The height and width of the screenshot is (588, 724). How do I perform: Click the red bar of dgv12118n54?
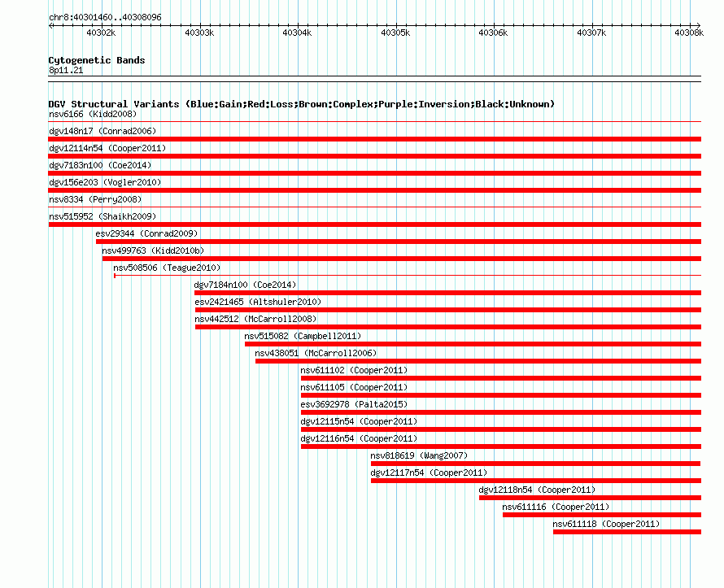(590, 498)
